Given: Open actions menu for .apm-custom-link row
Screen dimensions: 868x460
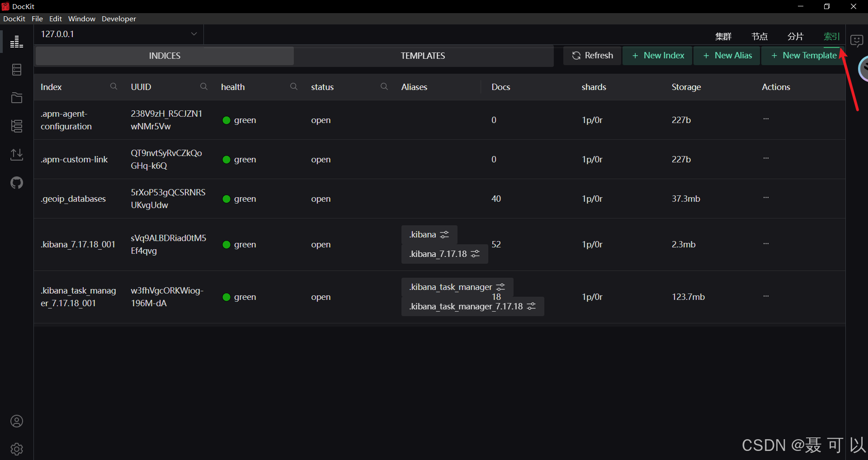Looking at the screenshot, I should click(x=766, y=158).
